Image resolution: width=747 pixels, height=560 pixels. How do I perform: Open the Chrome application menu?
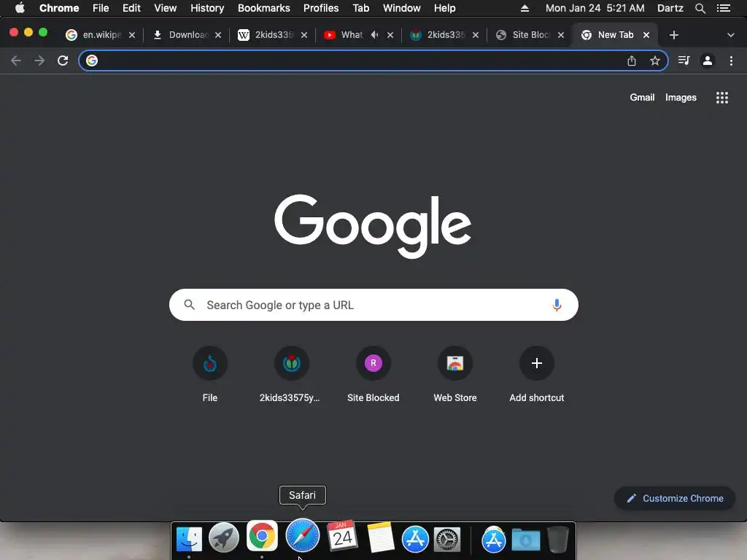point(59,8)
